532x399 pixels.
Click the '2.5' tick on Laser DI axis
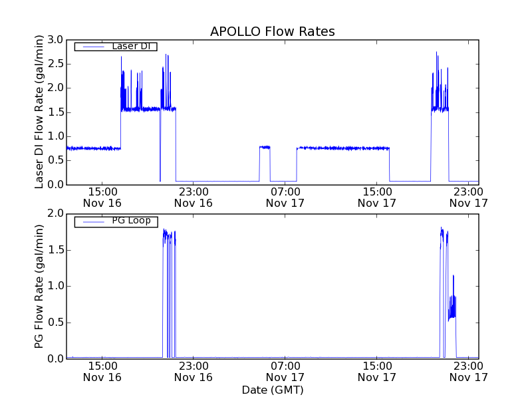point(55,64)
